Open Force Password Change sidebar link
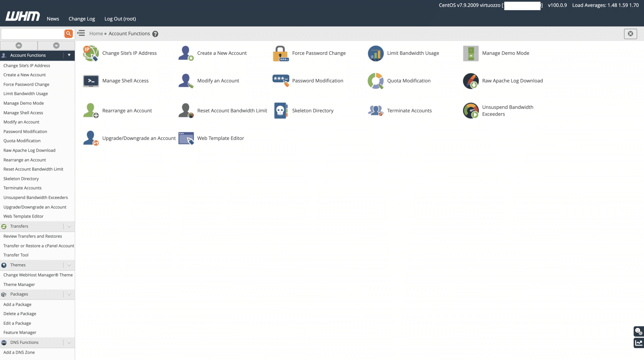This screenshot has width=644, height=360. [26, 84]
